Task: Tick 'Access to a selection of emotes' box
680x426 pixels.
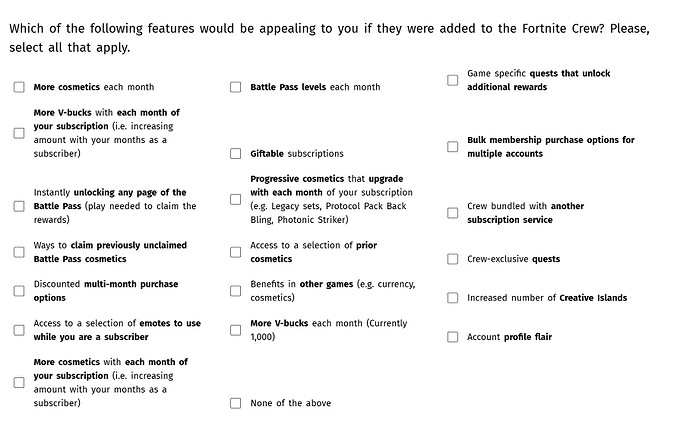Action: (x=19, y=330)
